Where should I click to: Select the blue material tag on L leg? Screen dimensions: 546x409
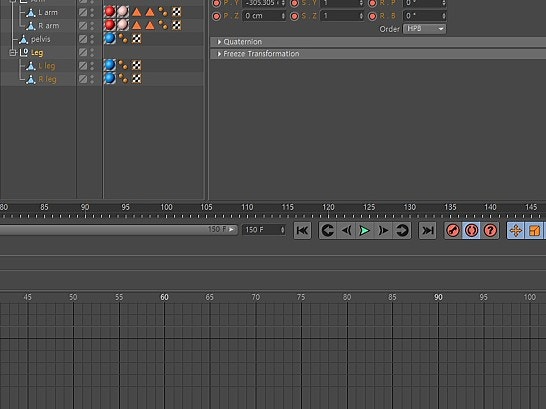pos(110,65)
